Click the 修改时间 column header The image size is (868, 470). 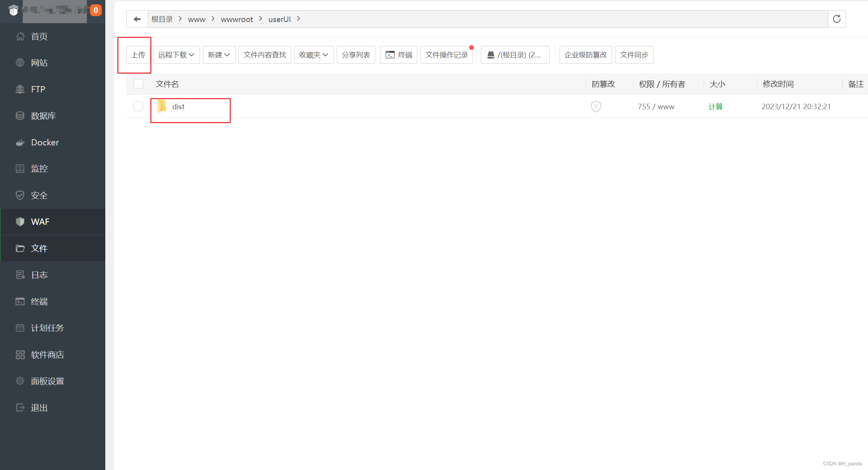point(778,84)
